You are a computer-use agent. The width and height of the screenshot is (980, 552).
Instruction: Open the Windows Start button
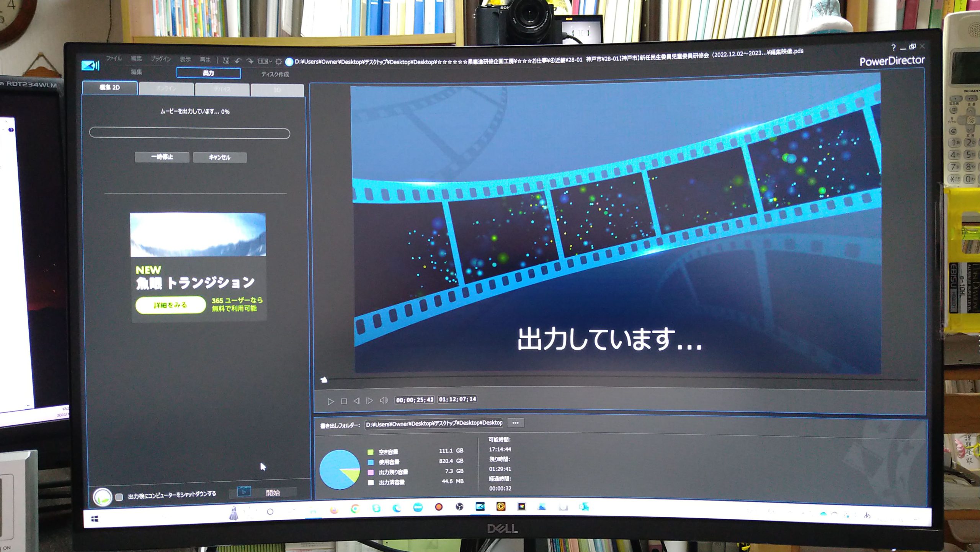point(95,518)
